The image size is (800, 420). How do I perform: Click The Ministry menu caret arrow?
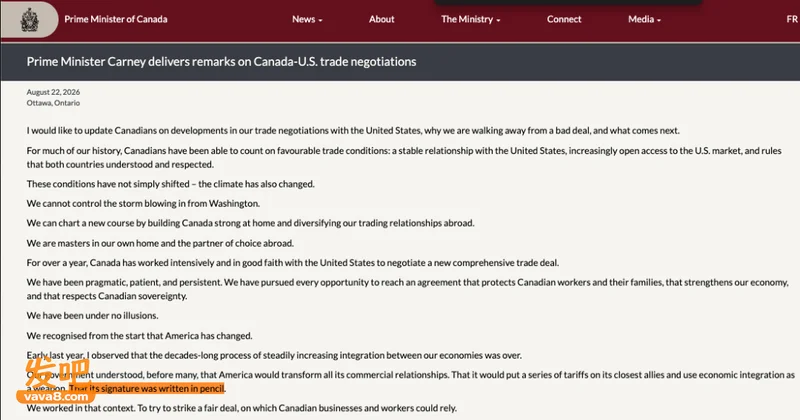tap(498, 20)
